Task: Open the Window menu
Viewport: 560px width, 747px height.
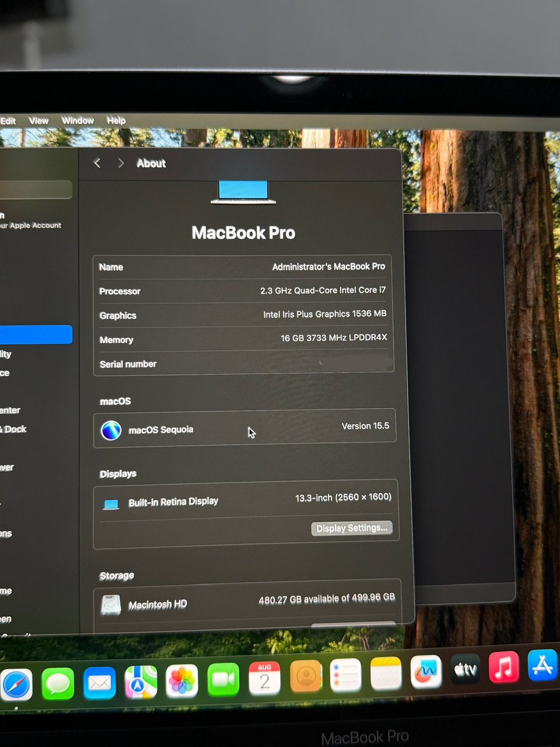Action: click(x=78, y=121)
